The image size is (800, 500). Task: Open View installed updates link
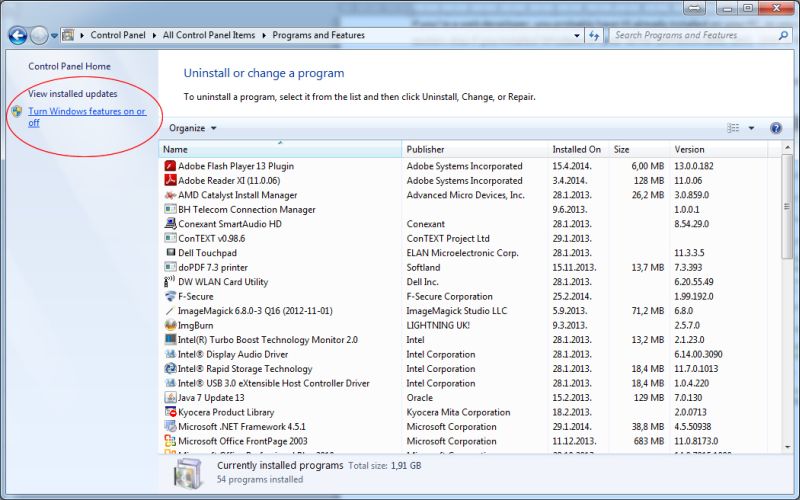coord(72,94)
